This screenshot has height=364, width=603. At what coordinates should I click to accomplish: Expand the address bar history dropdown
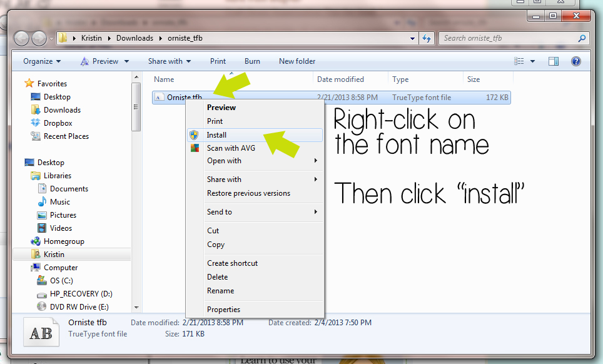click(412, 38)
